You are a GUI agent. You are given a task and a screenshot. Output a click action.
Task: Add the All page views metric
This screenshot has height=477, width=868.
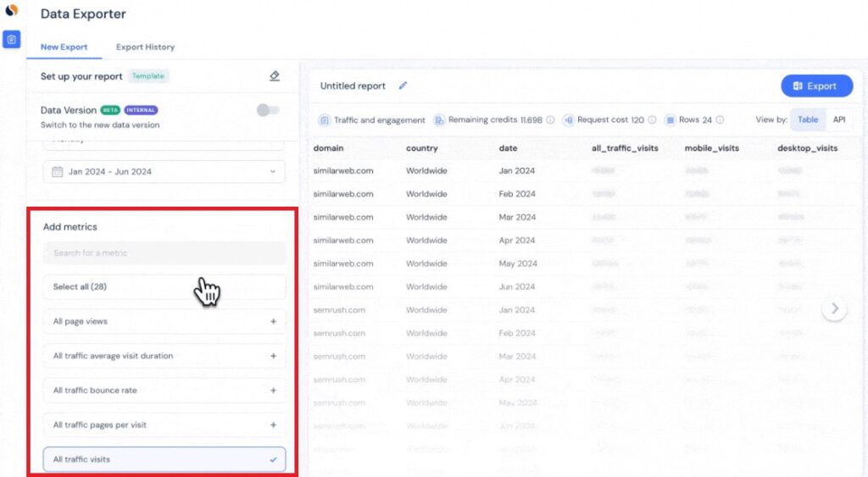point(164,321)
